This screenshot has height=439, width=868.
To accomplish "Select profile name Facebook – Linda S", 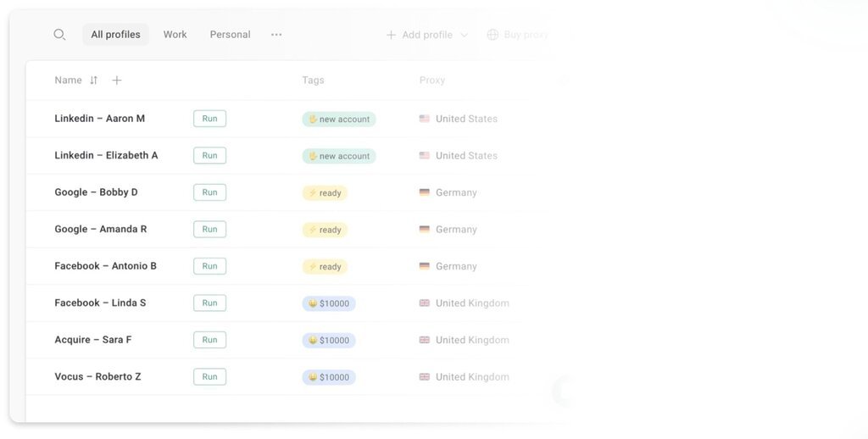I will (100, 303).
